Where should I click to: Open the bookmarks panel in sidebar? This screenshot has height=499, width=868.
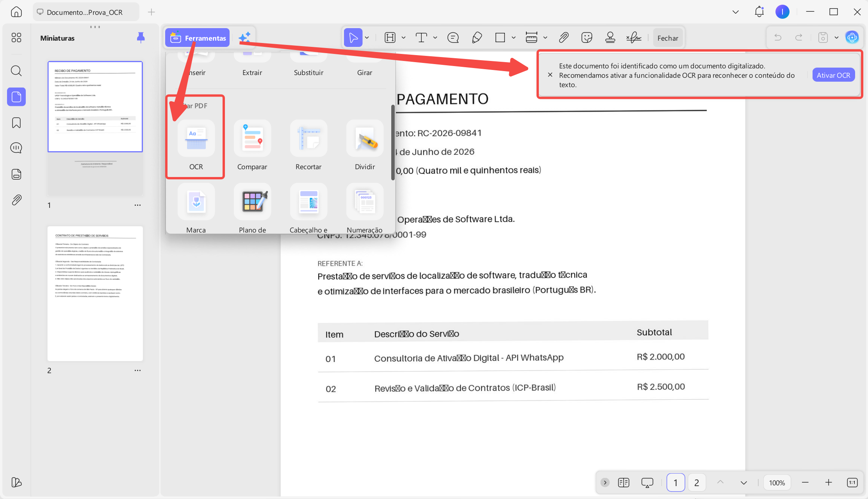pos(16,123)
